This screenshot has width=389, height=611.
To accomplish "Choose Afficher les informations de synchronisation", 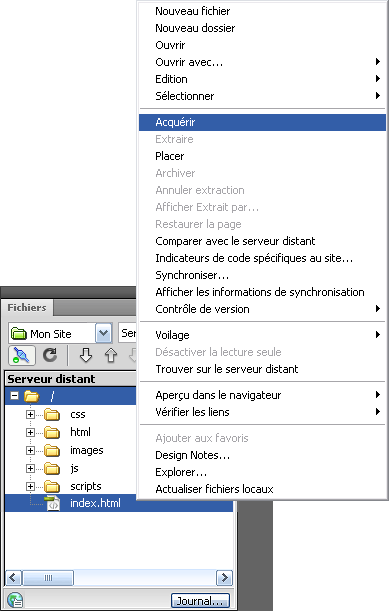I will 263,292.
